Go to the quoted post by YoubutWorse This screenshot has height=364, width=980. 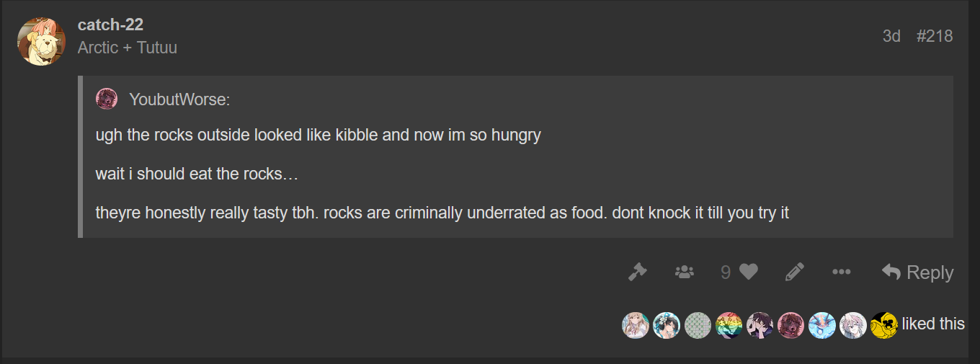(179, 99)
